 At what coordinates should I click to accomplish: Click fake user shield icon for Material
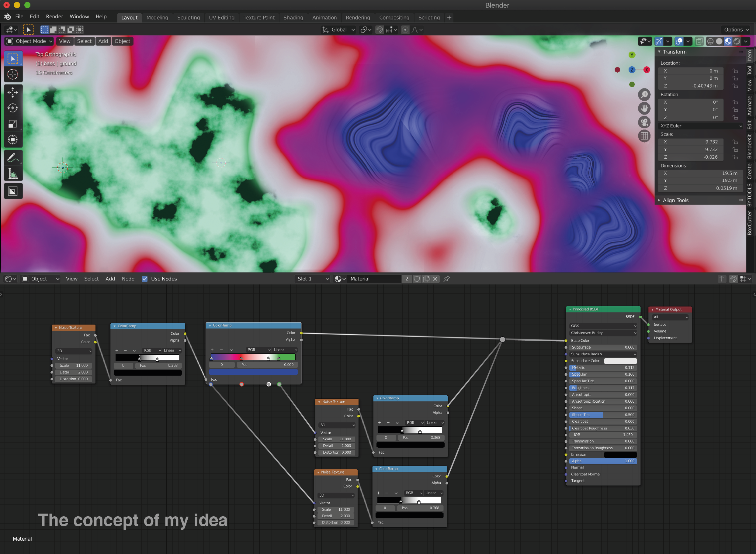[x=417, y=279]
